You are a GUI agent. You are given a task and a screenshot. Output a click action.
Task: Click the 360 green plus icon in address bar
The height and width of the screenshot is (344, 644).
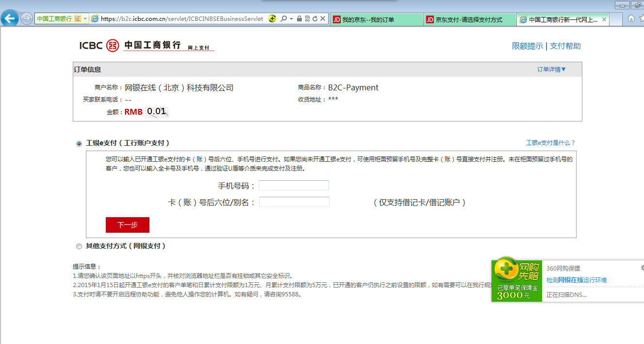[272, 19]
